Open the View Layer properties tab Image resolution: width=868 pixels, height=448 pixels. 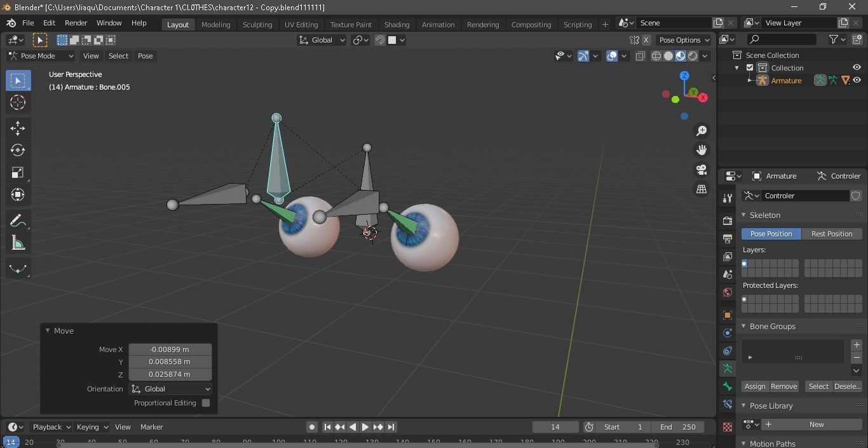[x=728, y=256]
